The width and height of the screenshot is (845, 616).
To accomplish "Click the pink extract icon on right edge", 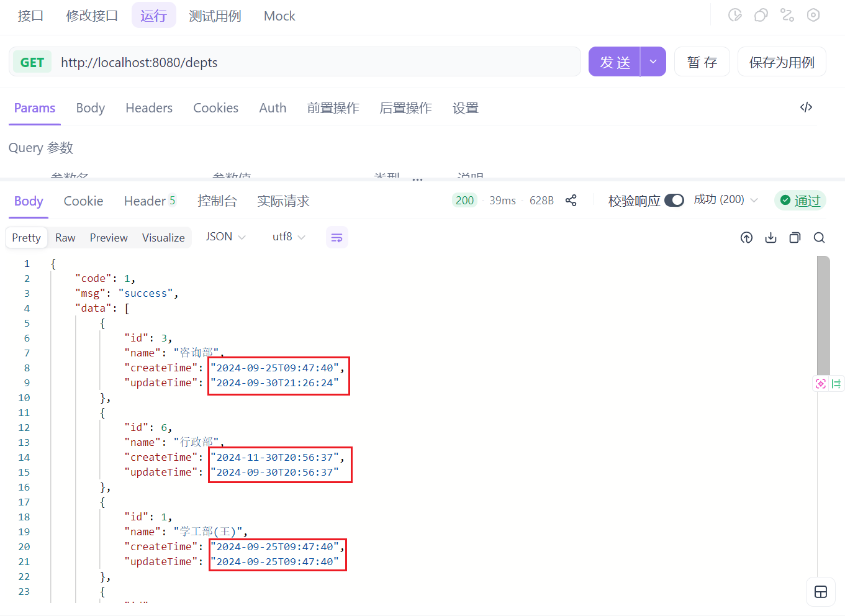I will click(x=821, y=384).
